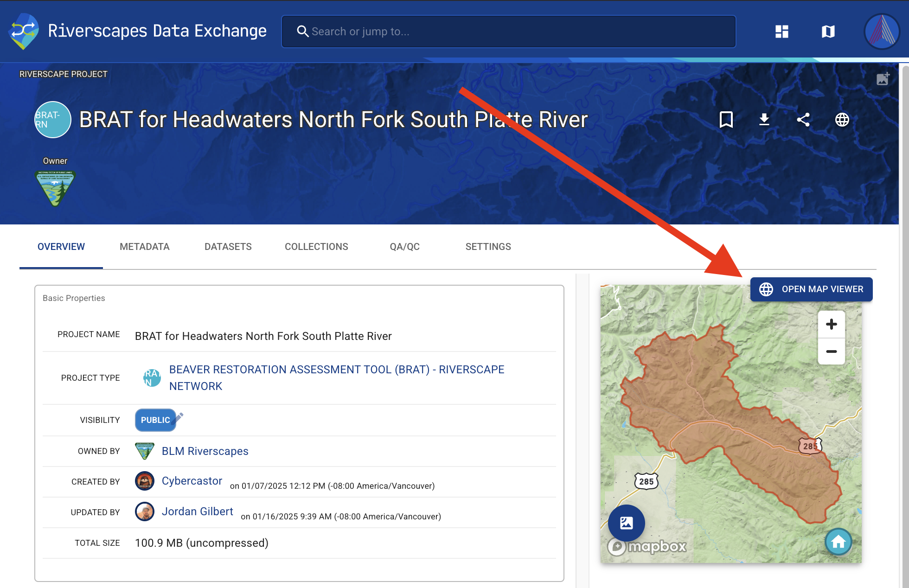Click the project title heading

pos(333,120)
